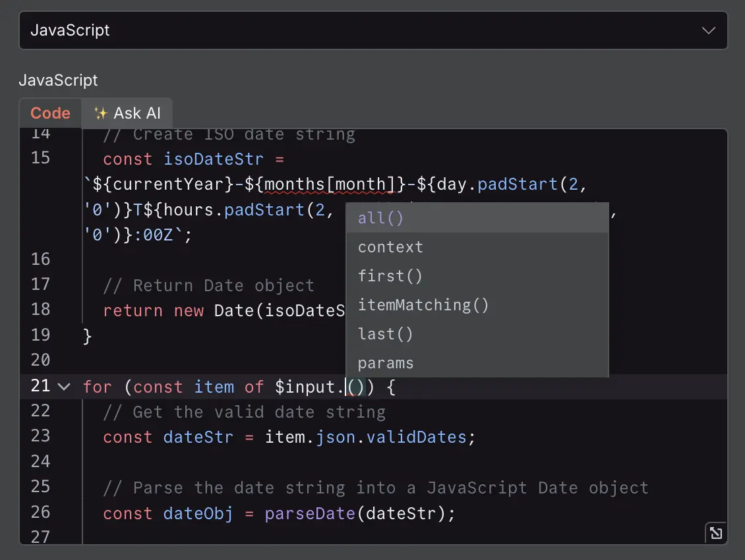Image resolution: width=745 pixels, height=560 pixels.
Task: Click the sparkle icon beside Ask AI
Action: (100, 113)
